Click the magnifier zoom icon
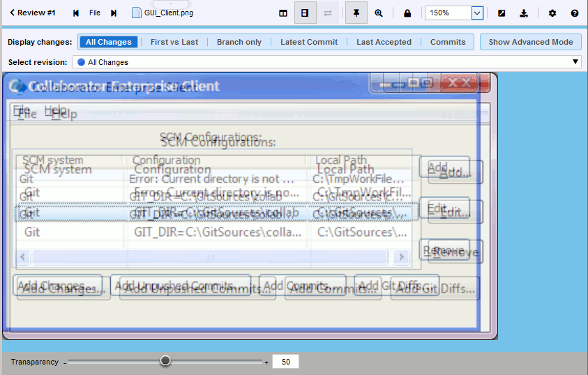The width and height of the screenshot is (588, 375). (x=379, y=13)
